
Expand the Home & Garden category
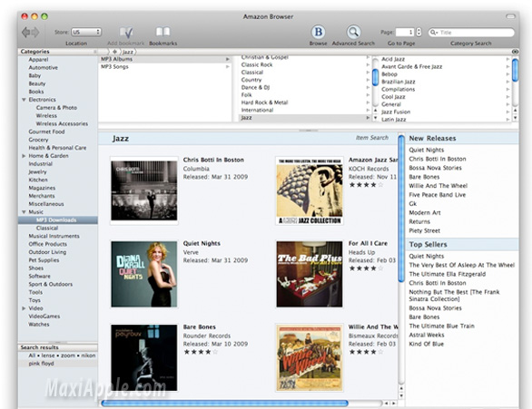pyautogui.click(x=24, y=156)
